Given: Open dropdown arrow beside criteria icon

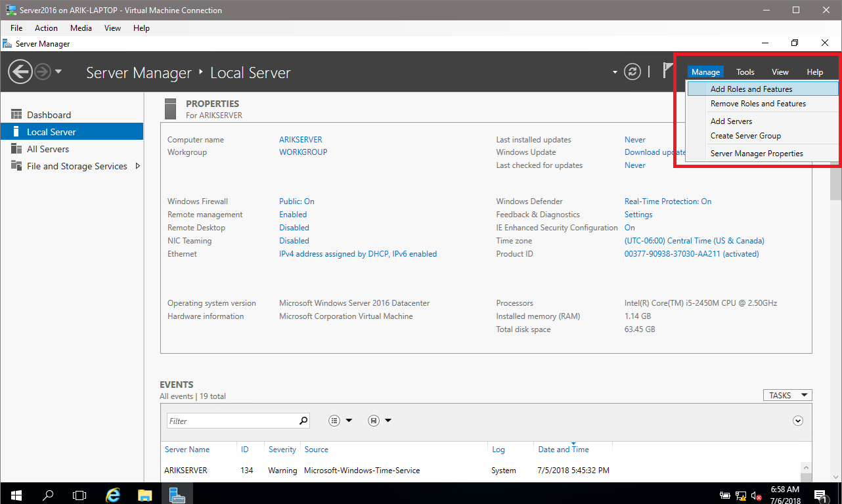Looking at the screenshot, I should [x=349, y=421].
